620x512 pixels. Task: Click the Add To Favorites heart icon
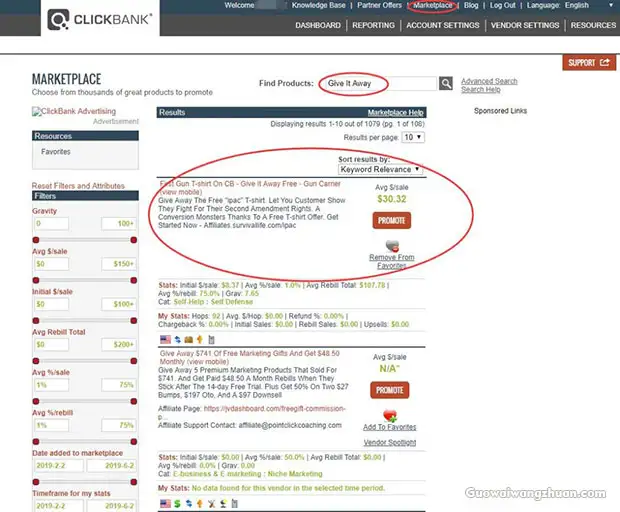click(389, 416)
